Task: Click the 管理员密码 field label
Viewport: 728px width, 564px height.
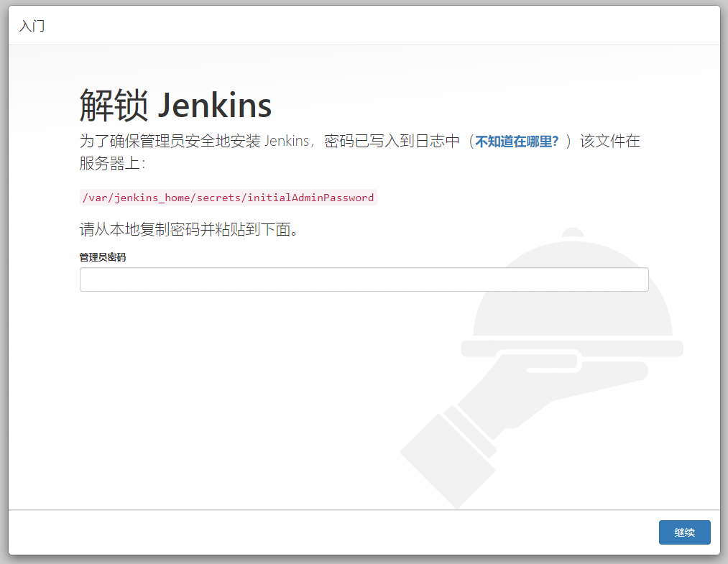Action: tap(102, 256)
